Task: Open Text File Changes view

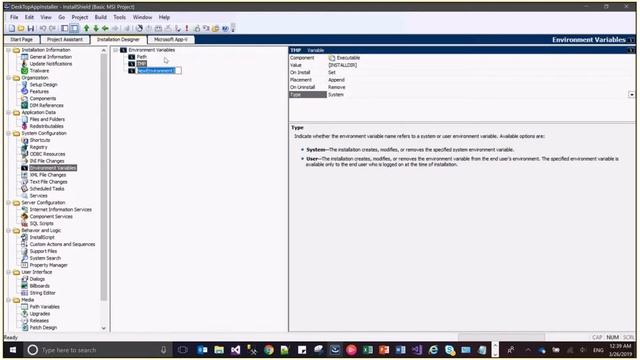Action: coord(48,182)
